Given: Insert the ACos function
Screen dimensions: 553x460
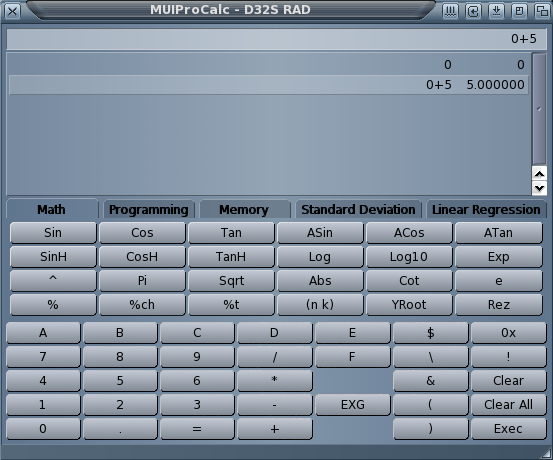Looking at the screenshot, I should (409, 233).
